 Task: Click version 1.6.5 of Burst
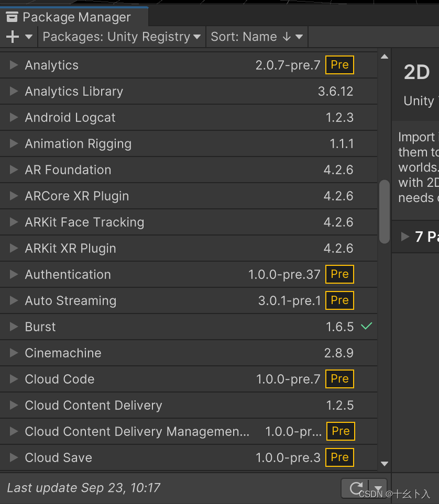point(339,327)
